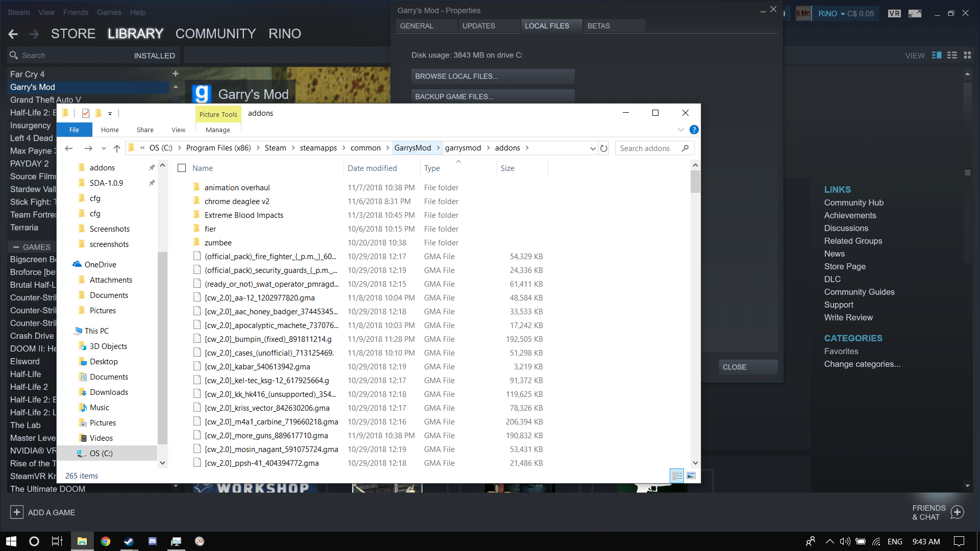Collapse the GAMES library section

coord(16,247)
